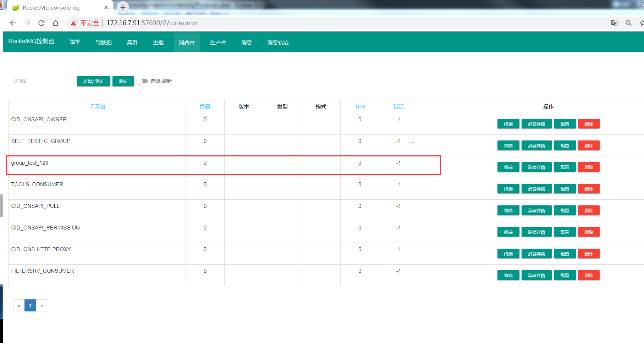Open 配置 for CID_ONSAPI_OWNER
Image resolution: width=644 pixels, height=343 pixels.
click(565, 124)
